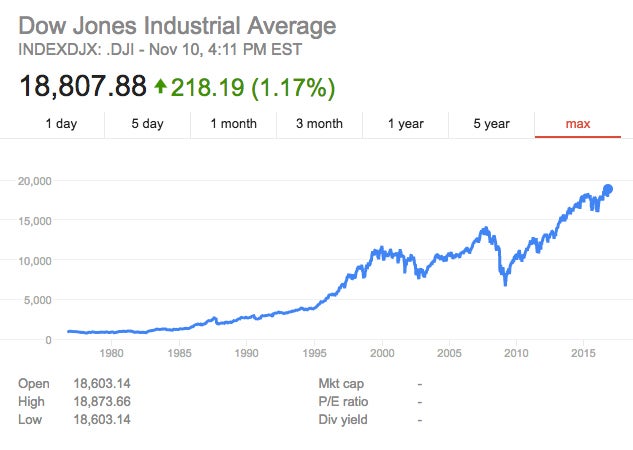Select the 1 day tab
Viewport: 633px width, 450px height.
(61, 124)
